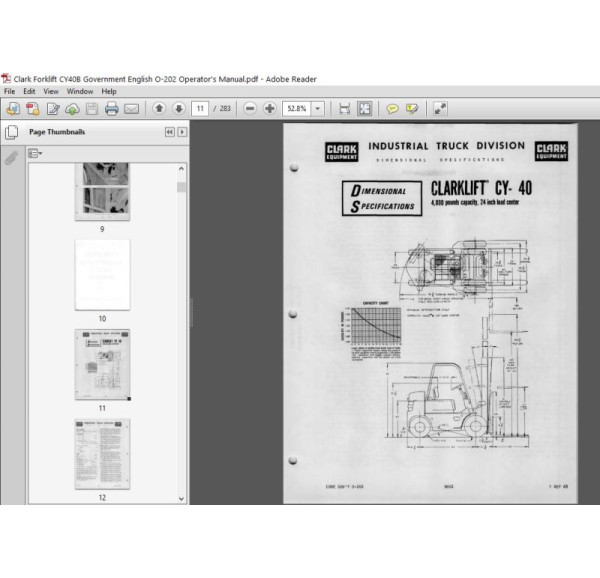600x578 pixels.
Task: Click the Print file icon
Action: coord(111,108)
